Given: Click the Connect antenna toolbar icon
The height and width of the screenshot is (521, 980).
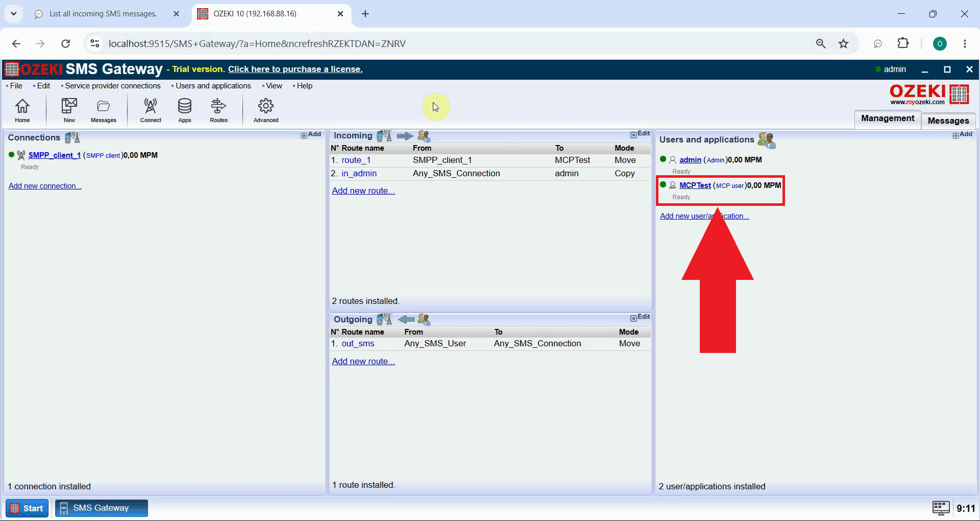Looking at the screenshot, I should 151,110.
